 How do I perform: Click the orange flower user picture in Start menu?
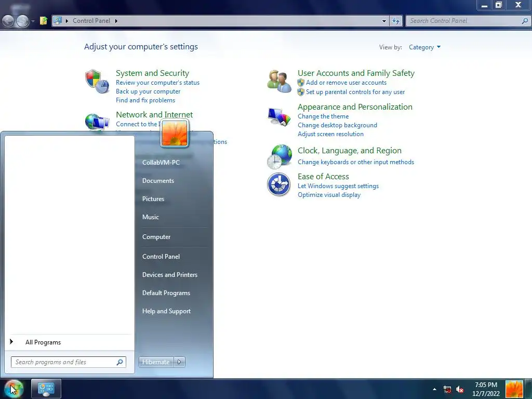click(x=175, y=134)
